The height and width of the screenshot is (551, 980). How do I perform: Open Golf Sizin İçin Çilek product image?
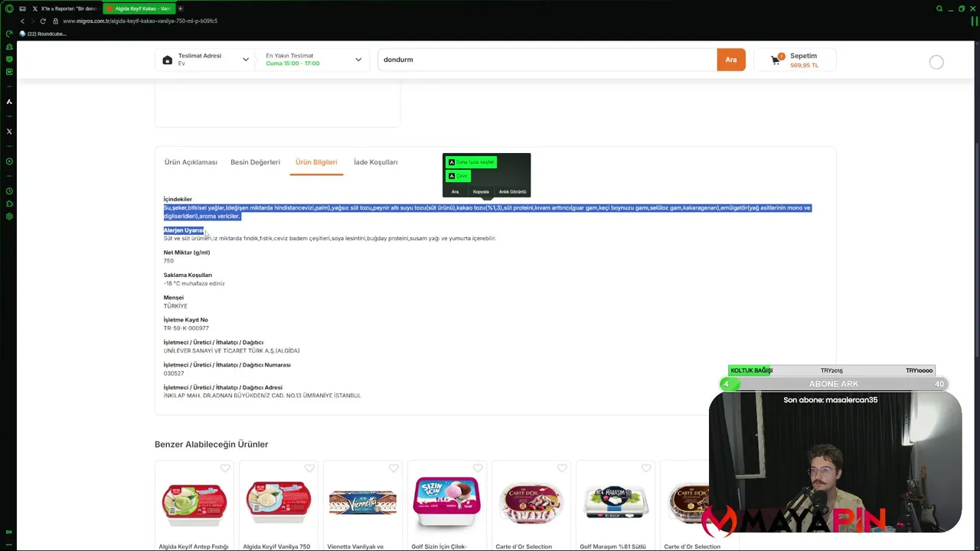point(446,503)
